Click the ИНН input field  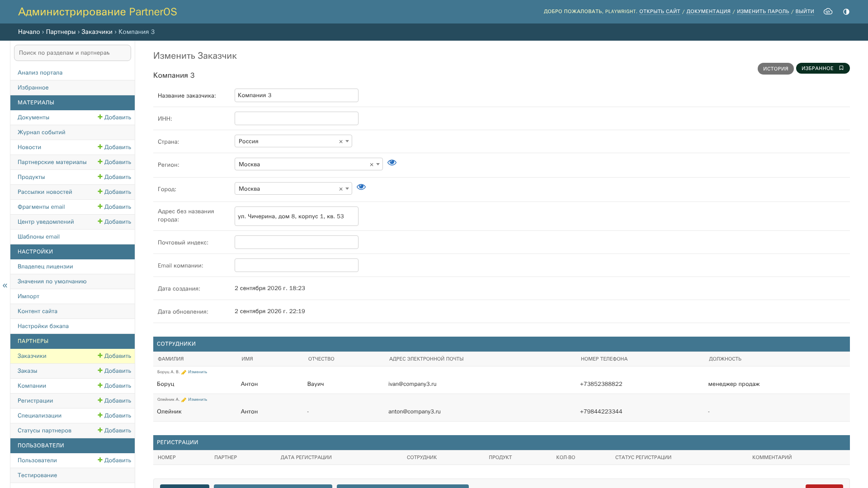click(x=297, y=118)
